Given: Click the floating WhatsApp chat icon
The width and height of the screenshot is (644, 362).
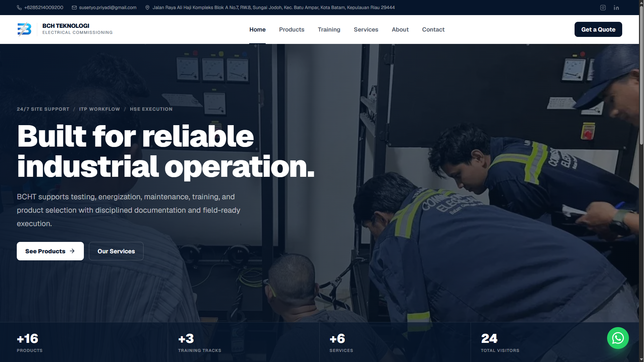Looking at the screenshot, I should point(618,338).
